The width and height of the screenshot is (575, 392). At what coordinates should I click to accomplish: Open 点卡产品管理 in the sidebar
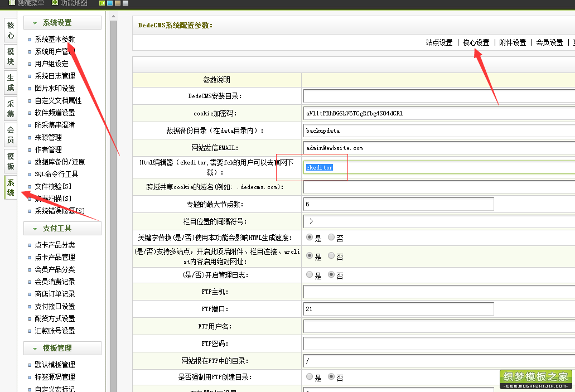pos(55,257)
